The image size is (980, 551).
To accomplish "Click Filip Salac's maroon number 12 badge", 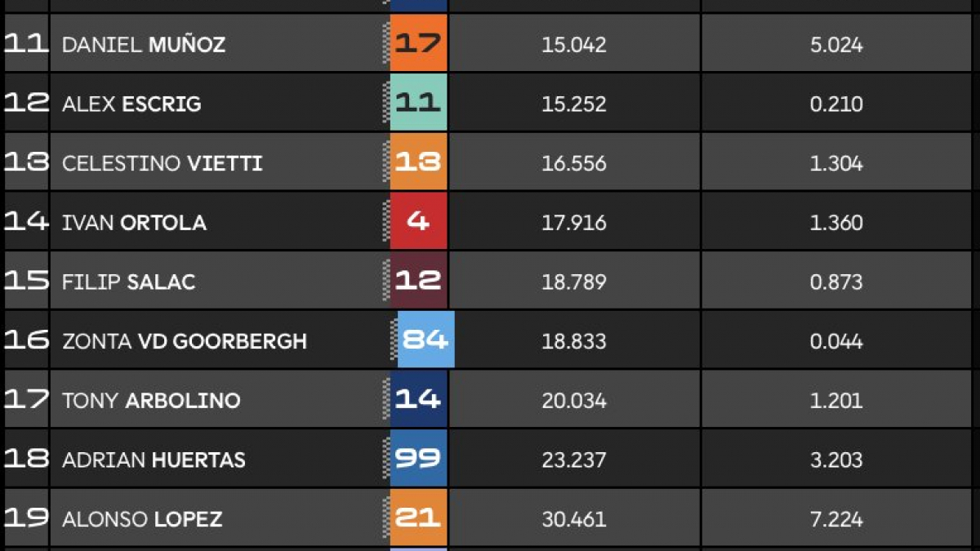I will point(418,281).
